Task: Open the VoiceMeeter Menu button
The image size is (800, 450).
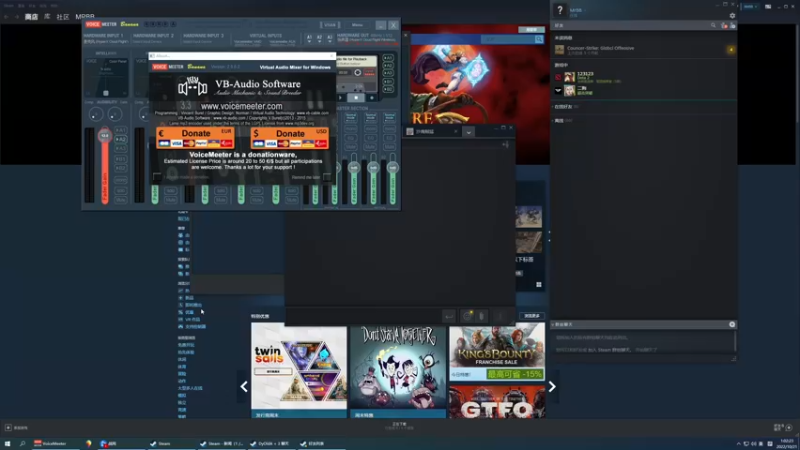Action: pyautogui.click(x=357, y=24)
